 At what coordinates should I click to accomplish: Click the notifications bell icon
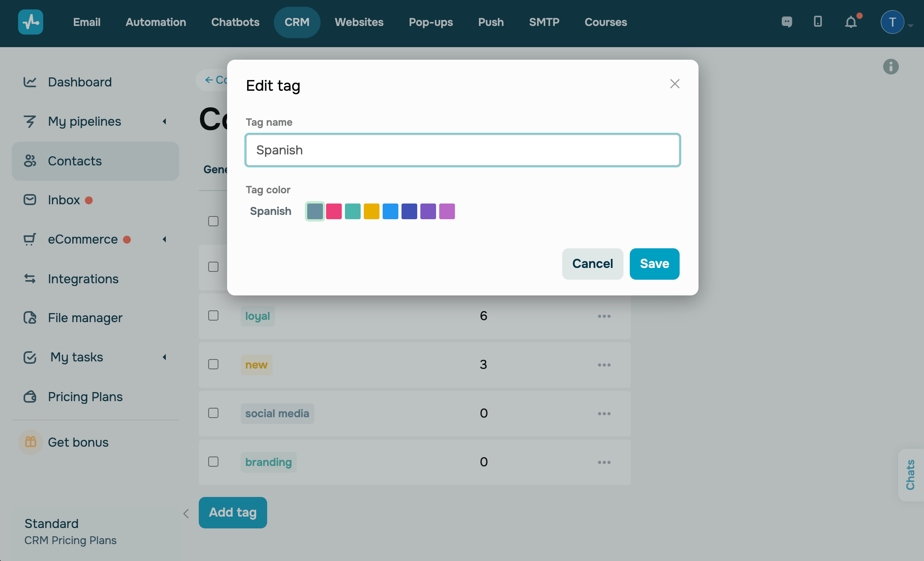pos(851,22)
